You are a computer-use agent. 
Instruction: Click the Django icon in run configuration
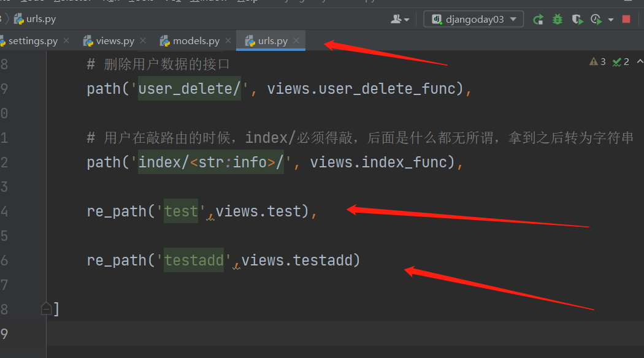[437, 19]
